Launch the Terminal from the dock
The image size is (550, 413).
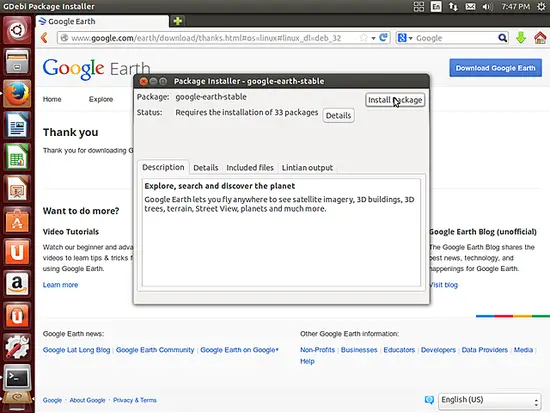(x=17, y=378)
